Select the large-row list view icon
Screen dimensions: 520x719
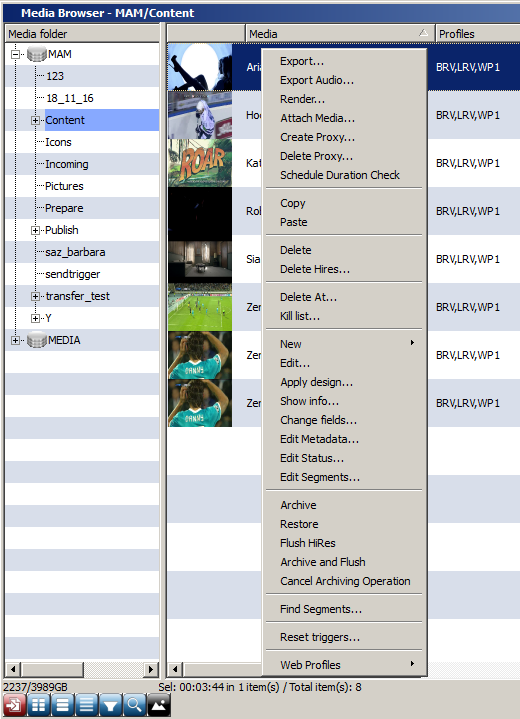click(x=62, y=705)
